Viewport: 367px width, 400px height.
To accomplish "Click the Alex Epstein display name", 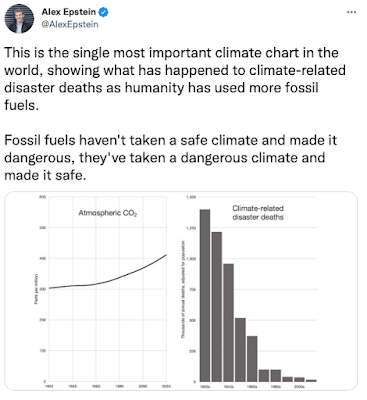I will (x=69, y=12).
